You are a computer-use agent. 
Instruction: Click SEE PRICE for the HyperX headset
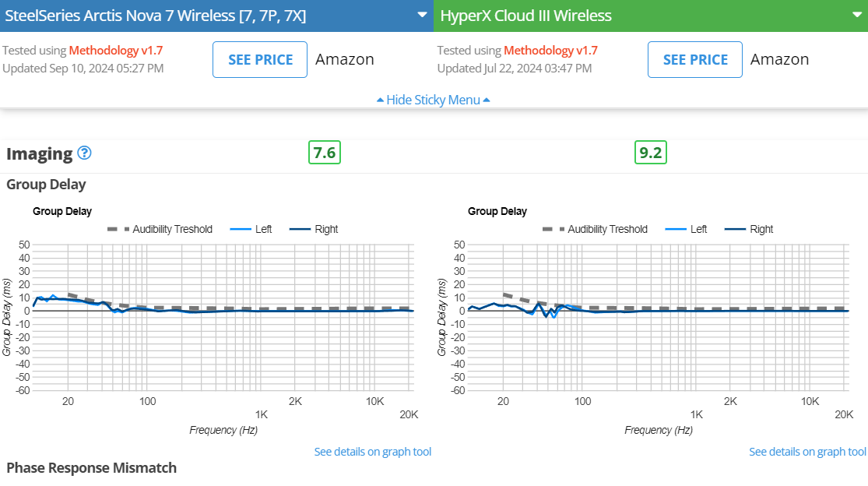(695, 60)
